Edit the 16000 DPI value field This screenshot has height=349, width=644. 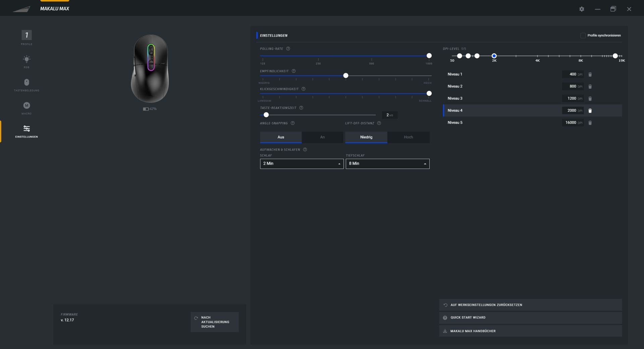click(573, 123)
